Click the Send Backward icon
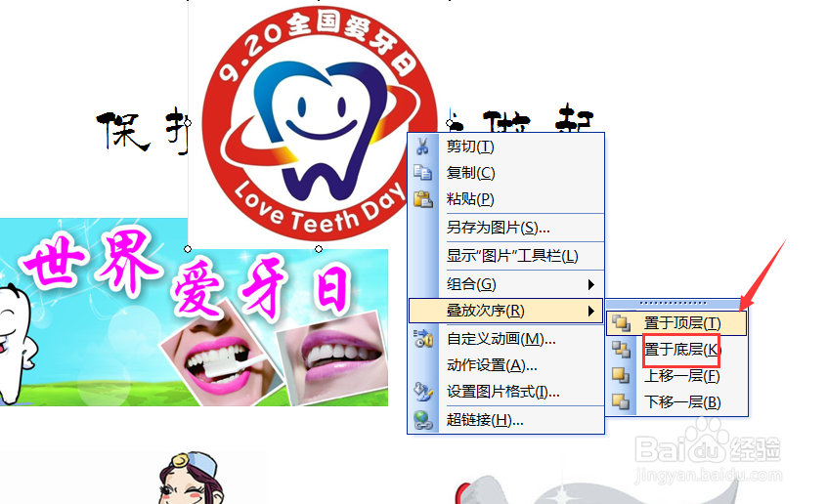The image size is (827, 504). pos(621,401)
